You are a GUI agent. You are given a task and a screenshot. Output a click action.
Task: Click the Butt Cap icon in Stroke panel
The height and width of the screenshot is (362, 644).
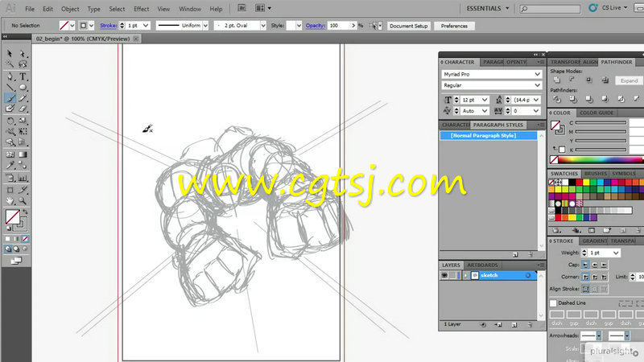tap(586, 265)
